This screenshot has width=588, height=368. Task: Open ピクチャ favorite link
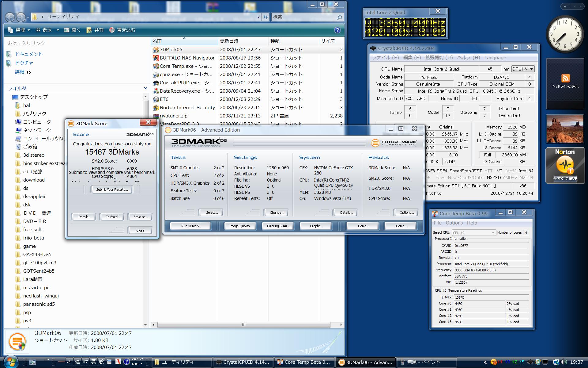click(24, 63)
